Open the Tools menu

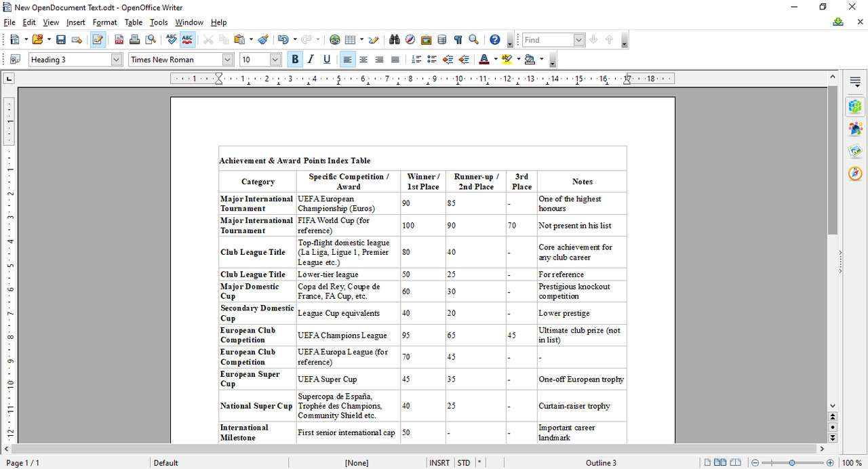pos(159,22)
